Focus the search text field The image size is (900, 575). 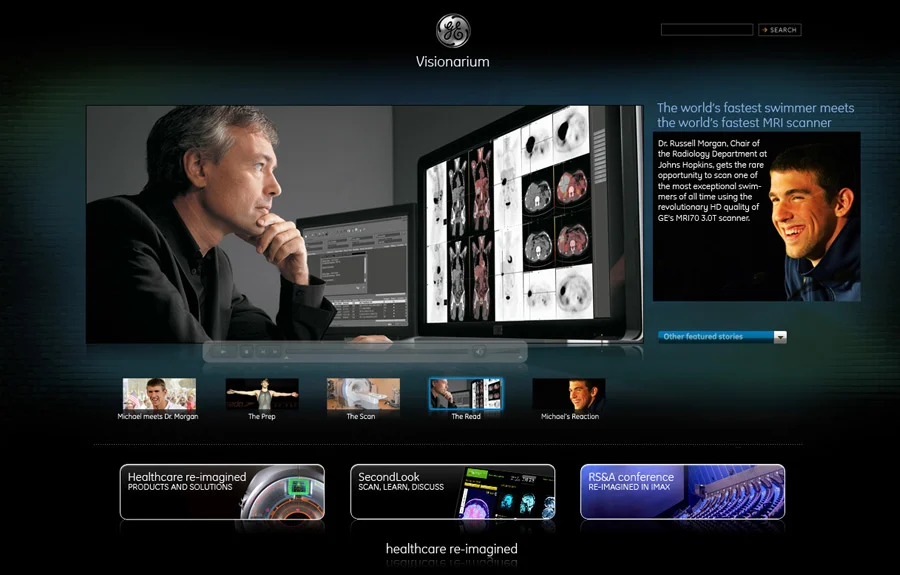pos(707,30)
